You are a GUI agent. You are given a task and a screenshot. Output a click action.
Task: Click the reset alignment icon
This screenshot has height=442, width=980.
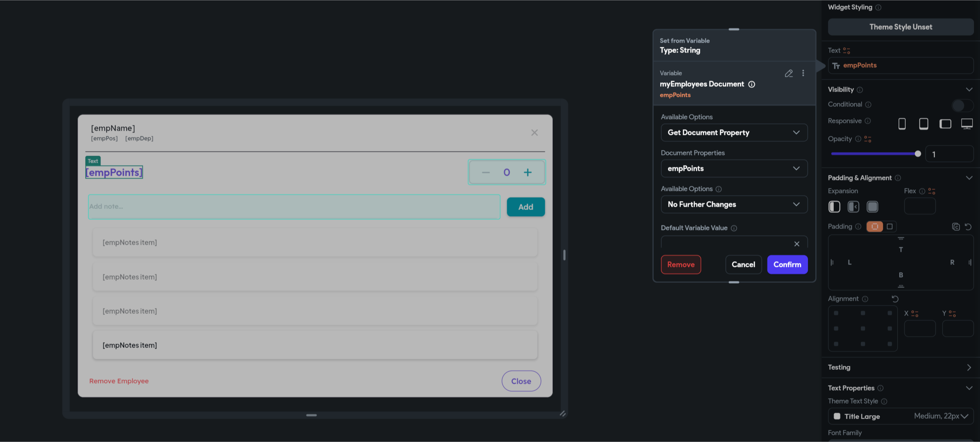895,299
